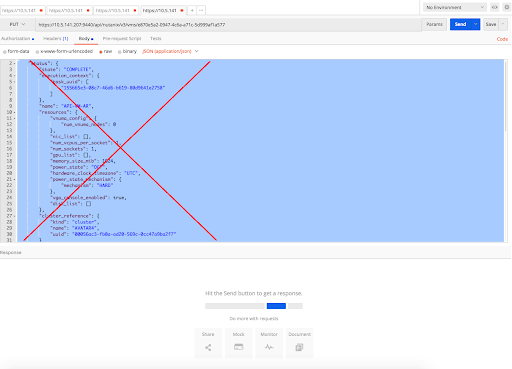512x369 pixels.
Task: Open a new request tab with plus
Action: click(x=192, y=10)
